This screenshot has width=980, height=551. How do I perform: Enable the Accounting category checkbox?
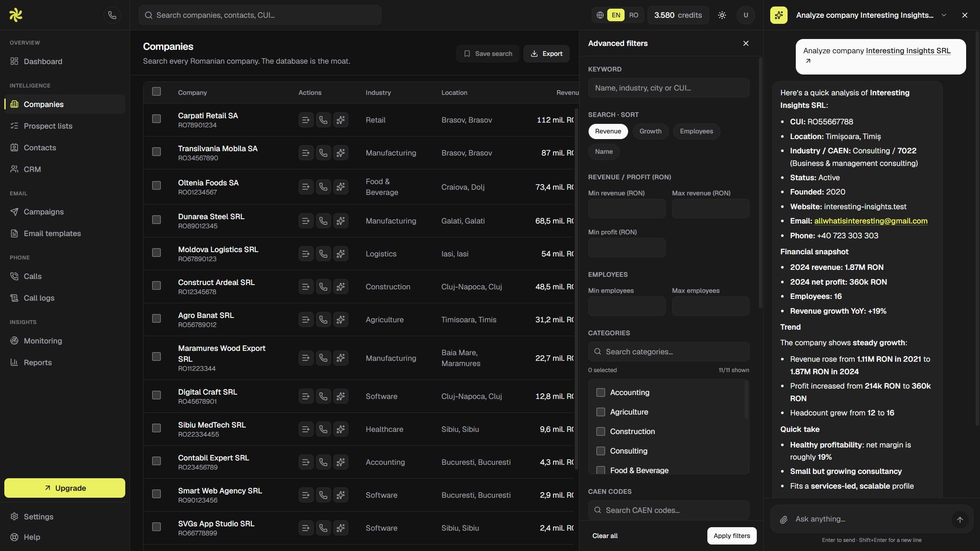tap(601, 392)
